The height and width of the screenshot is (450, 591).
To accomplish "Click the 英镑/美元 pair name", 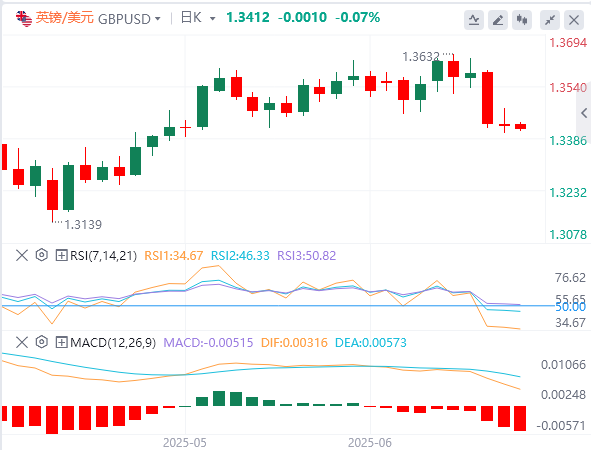I will tap(64, 18).
